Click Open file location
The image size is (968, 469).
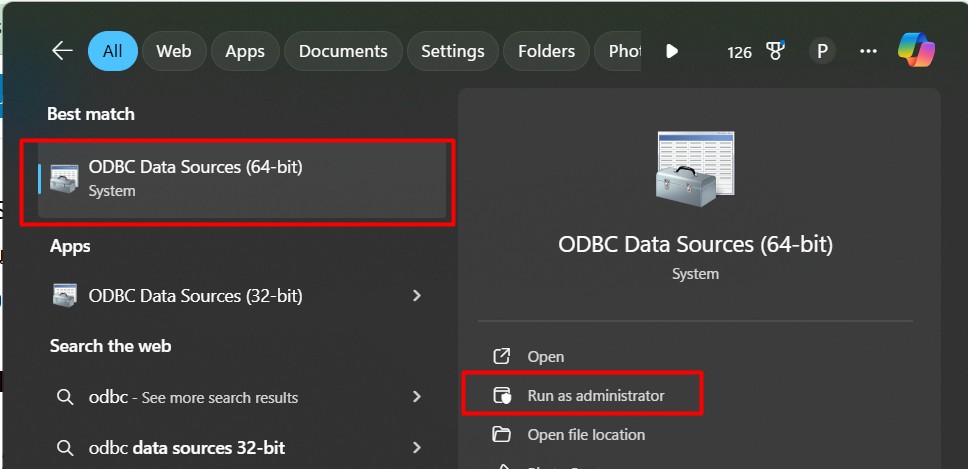coord(586,435)
